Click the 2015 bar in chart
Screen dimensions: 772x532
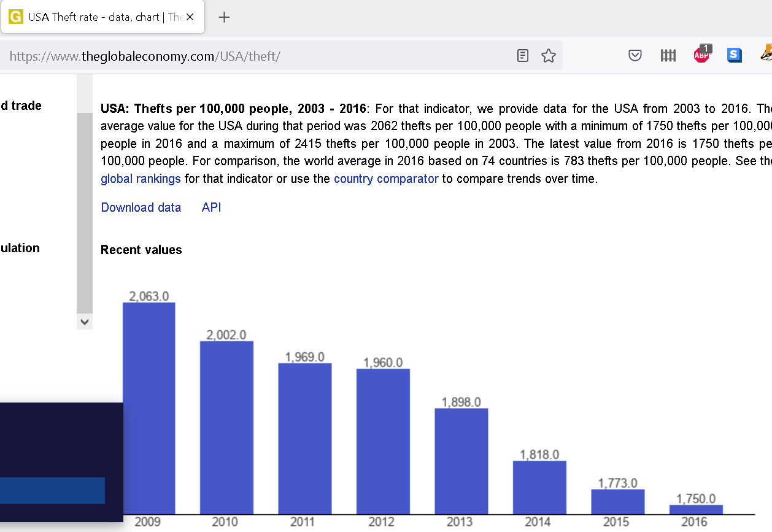[x=618, y=501]
